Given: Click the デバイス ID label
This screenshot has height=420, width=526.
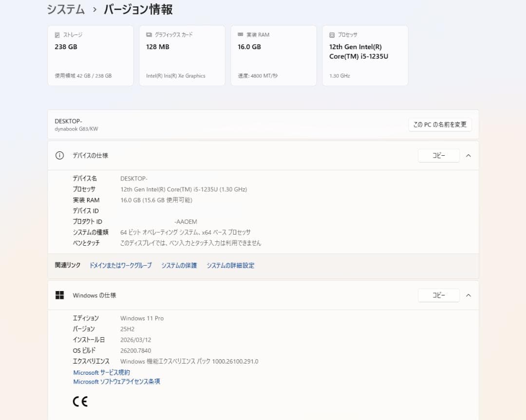Looking at the screenshot, I should pos(86,211).
